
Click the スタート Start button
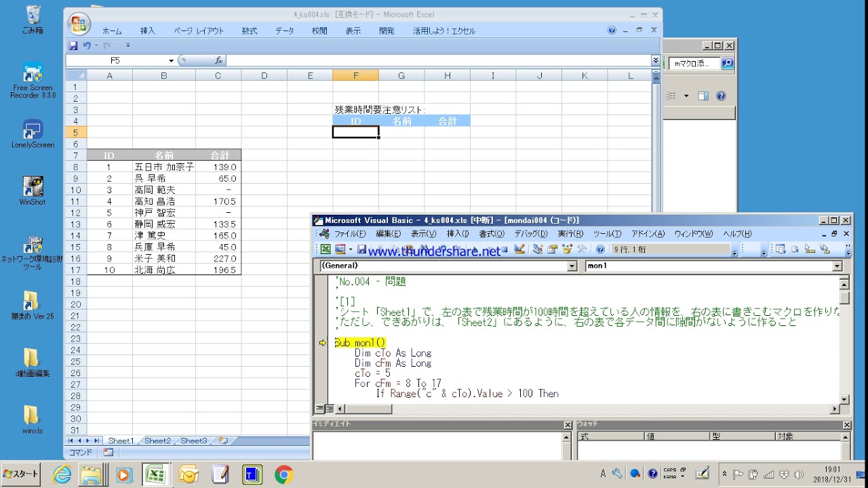point(20,474)
